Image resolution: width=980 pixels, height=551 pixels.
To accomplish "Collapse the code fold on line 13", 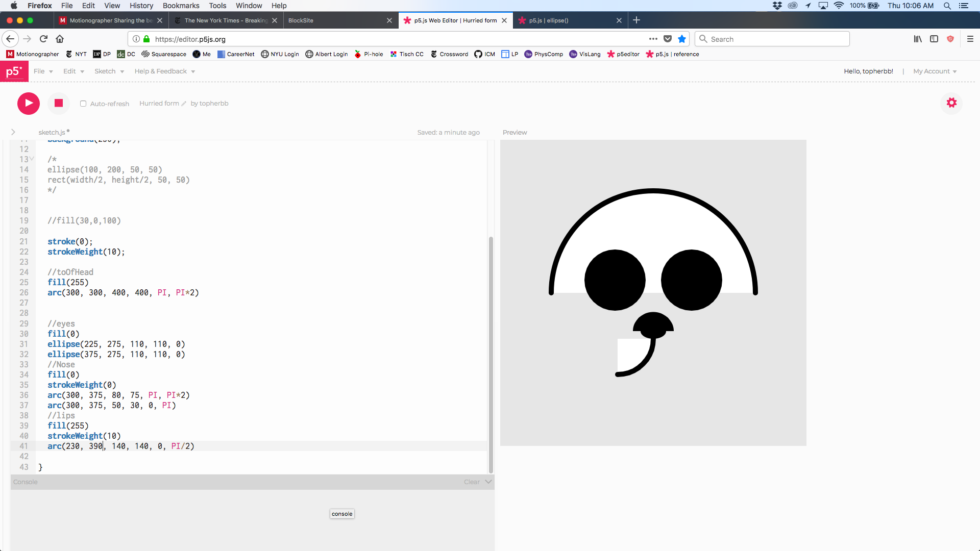I will pyautogui.click(x=32, y=159).
